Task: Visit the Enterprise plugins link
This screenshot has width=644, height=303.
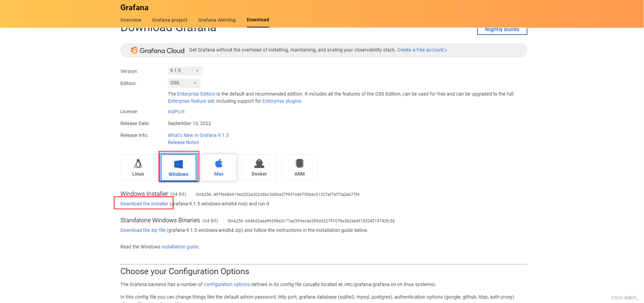Action: pyautogui.click(x=282, y=101)
